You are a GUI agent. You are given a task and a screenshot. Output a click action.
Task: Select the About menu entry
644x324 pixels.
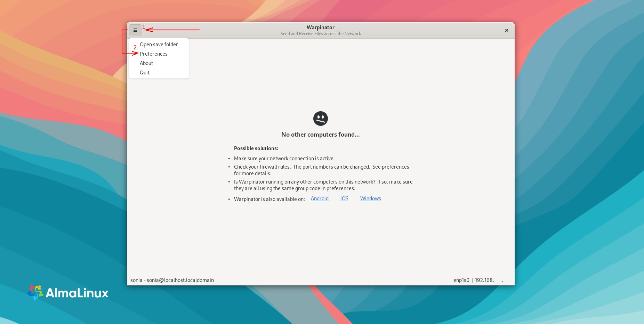pos(146,63)
